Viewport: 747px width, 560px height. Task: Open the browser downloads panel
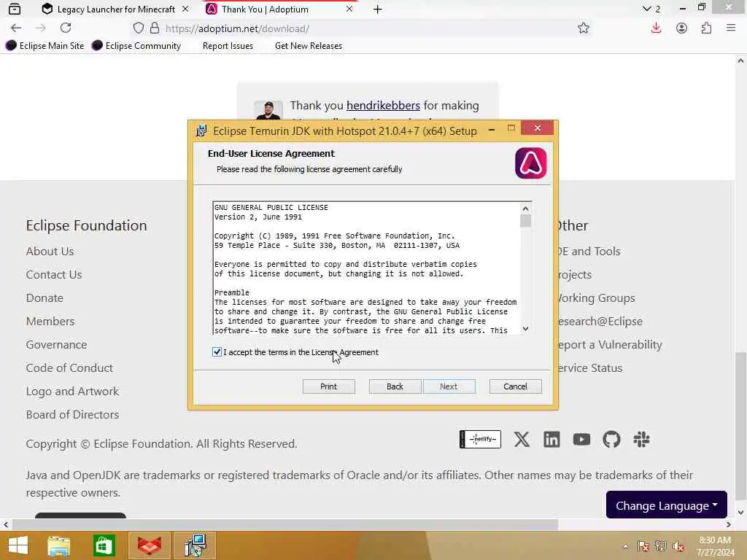(x=656, y=28)
